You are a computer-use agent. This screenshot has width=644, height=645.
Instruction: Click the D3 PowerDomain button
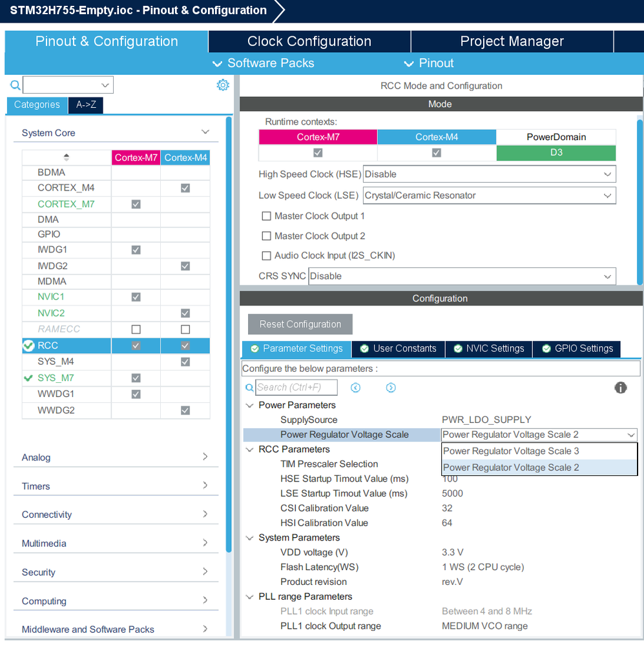tap(556, 152)
